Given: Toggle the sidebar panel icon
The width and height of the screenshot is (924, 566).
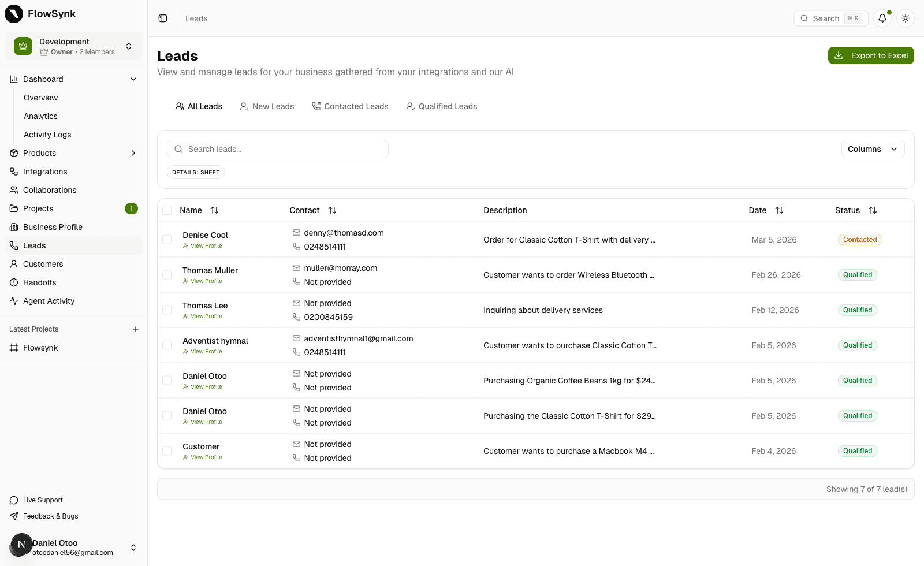Looking at the screenshot, I should [163, 18].
